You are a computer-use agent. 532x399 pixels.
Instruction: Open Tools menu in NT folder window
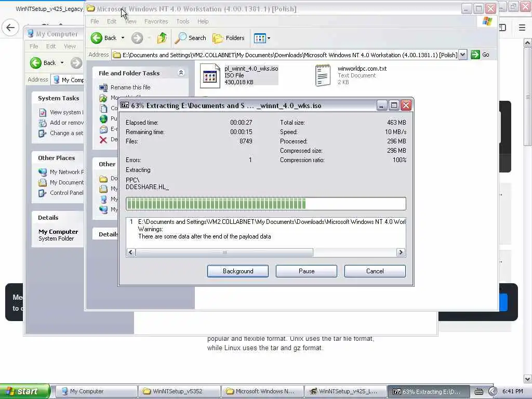click(182, 21)
